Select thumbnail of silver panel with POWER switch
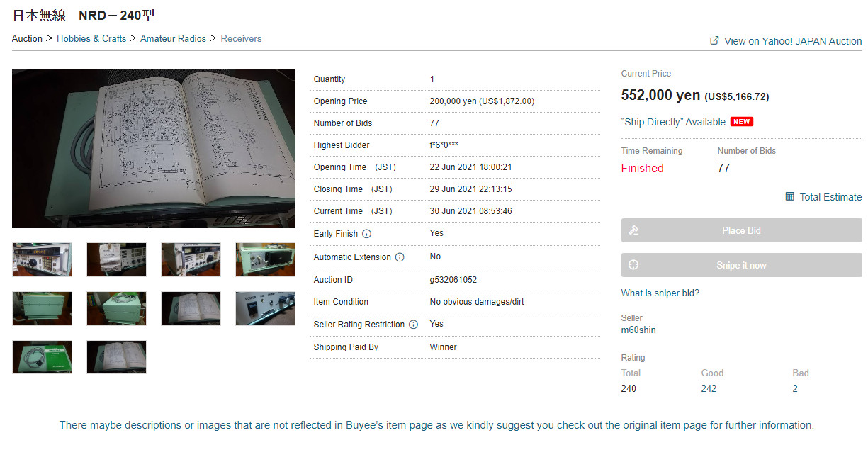 point(265,308)
